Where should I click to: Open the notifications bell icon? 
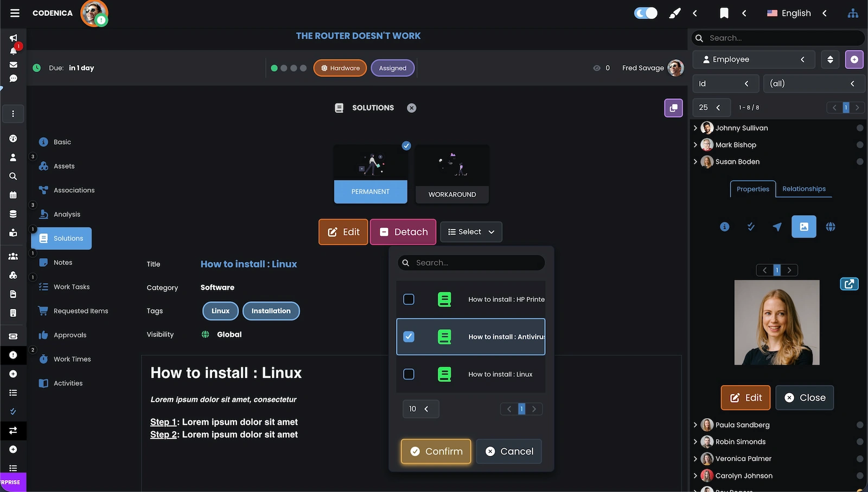(x=13, y=51)
